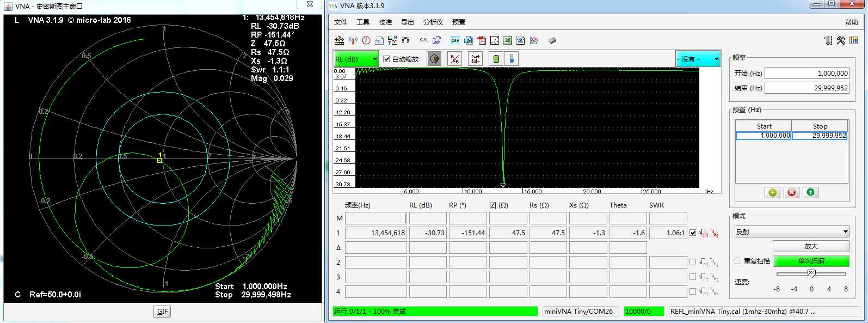Screen dimensions: 868x323
Task: Open the 预置 menu
Action: pyautogui.click(x=459, y=22)
